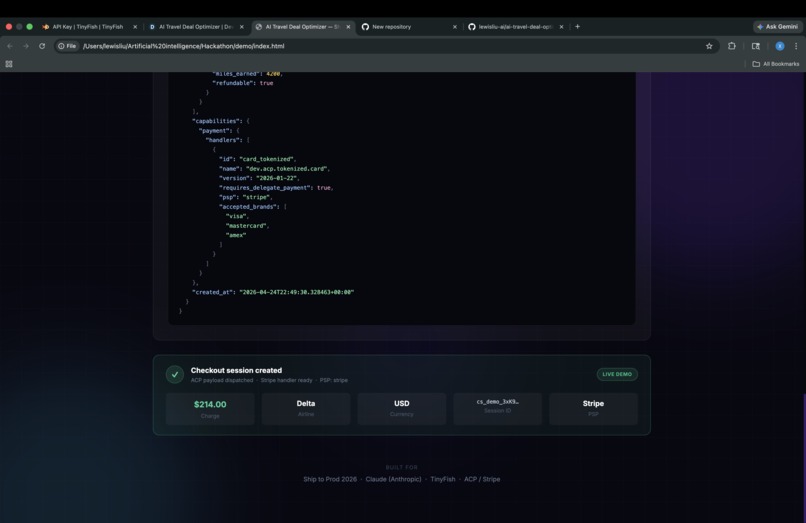Click the "mastercard" brand entry

pos(247,226)
